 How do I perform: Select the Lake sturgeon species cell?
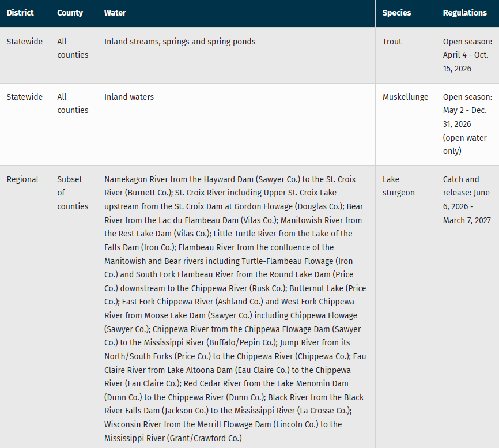pyautogui.click(x=398, y=186)
